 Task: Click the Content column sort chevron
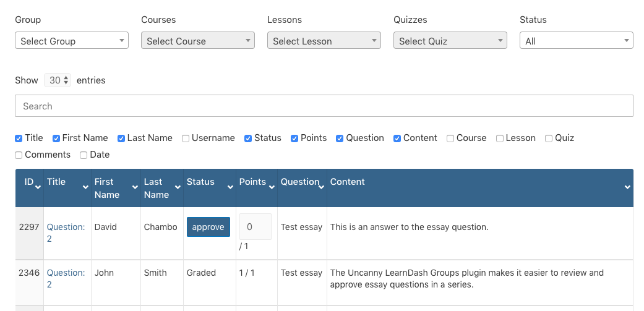(x=627, y=187)
